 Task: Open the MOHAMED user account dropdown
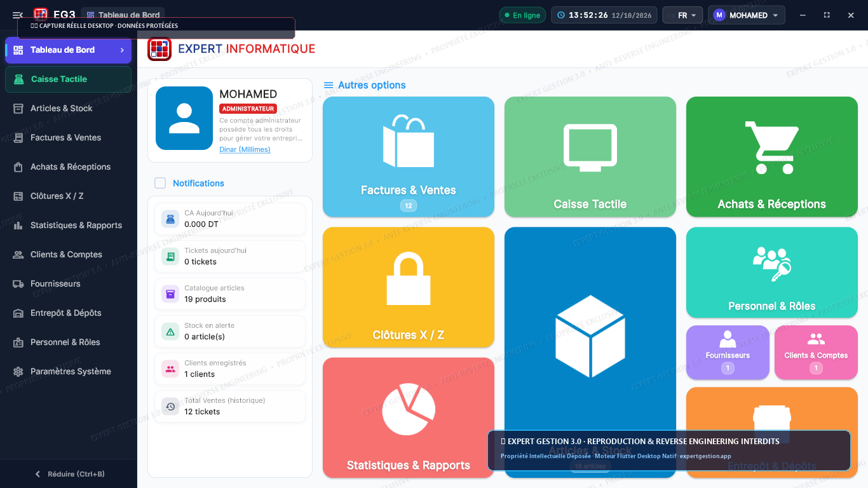click(747, 15)
